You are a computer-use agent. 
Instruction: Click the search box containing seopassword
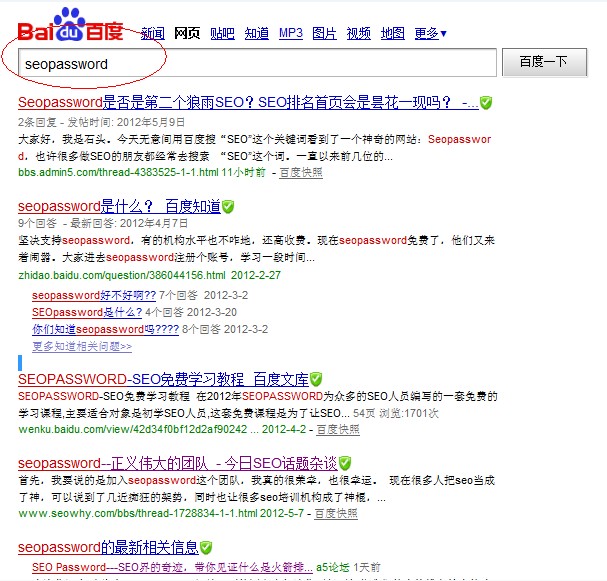(257, 63)
